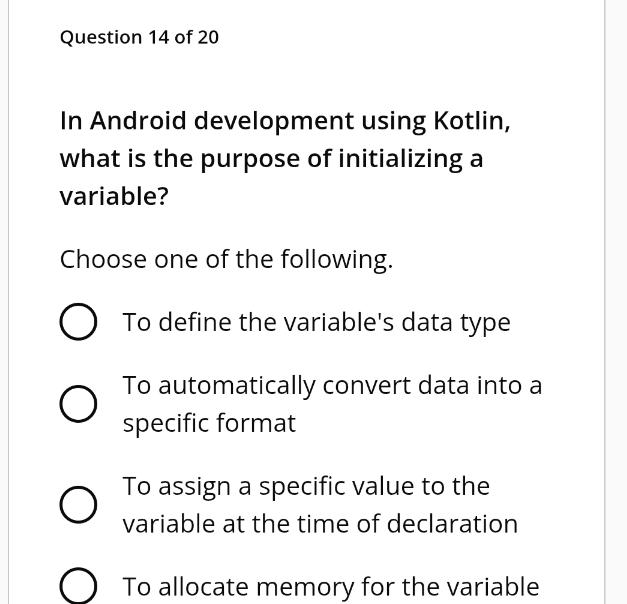
Task: Click the word "Kotlin," in the question heading
Action: click(x=472, y=121)
